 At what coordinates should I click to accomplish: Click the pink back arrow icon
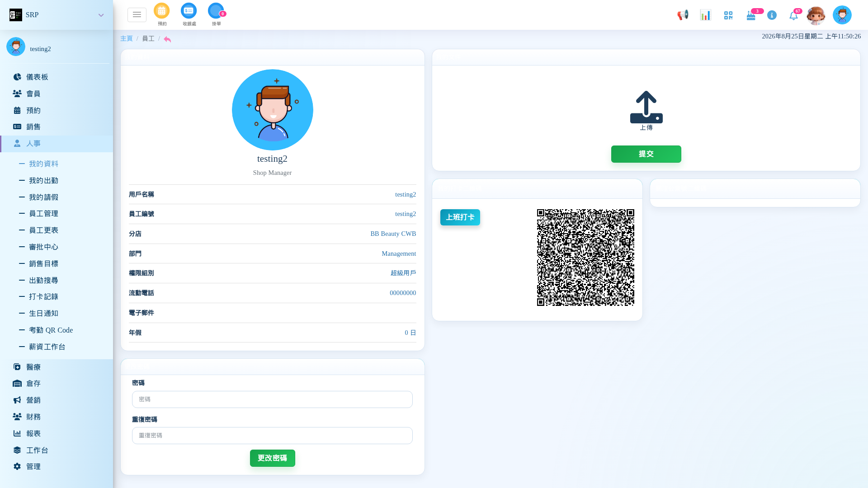[167, 39]
